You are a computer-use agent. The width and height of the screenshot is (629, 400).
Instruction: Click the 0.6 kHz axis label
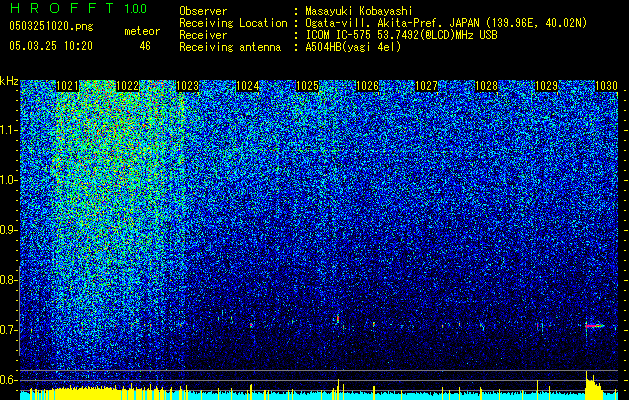pos(9,380)
